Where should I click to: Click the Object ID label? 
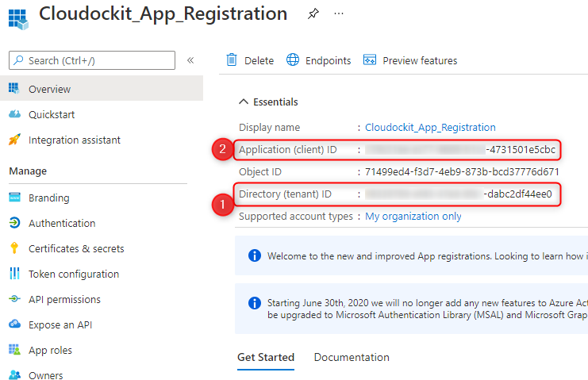point(259,171)
